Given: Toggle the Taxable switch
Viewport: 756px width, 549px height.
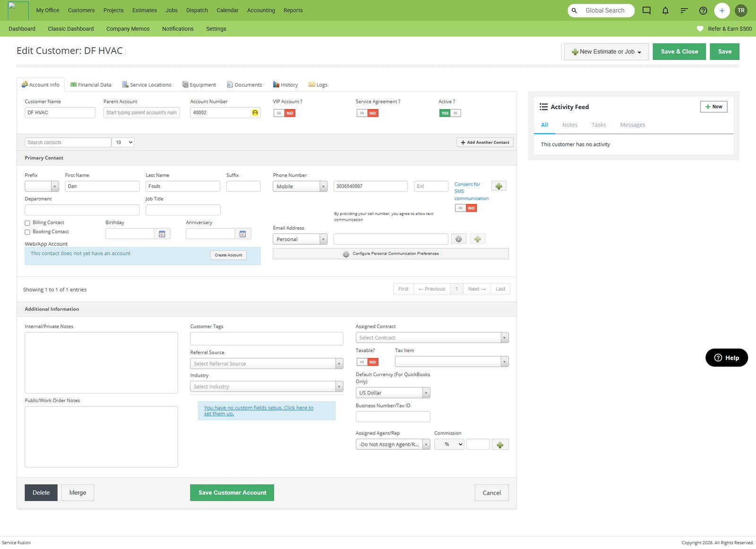Looking at the screenshot, I should [367, 362].
